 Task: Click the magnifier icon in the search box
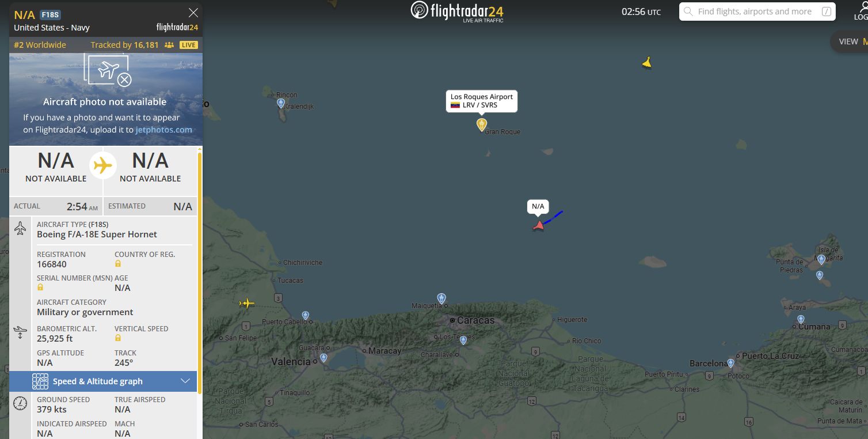click(688, 12)
